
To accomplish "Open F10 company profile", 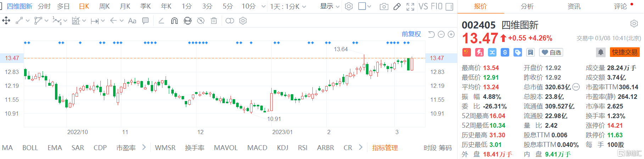I will (x=437, y=6).
